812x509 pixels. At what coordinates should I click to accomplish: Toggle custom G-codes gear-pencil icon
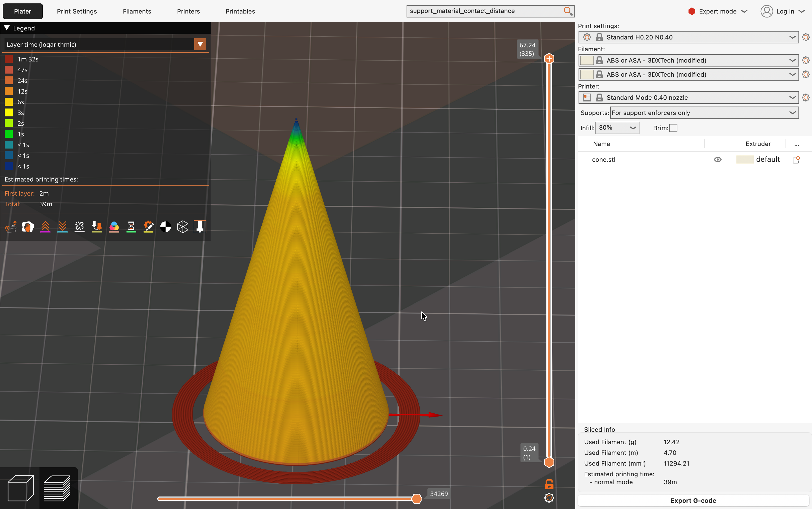click(149, 227)
